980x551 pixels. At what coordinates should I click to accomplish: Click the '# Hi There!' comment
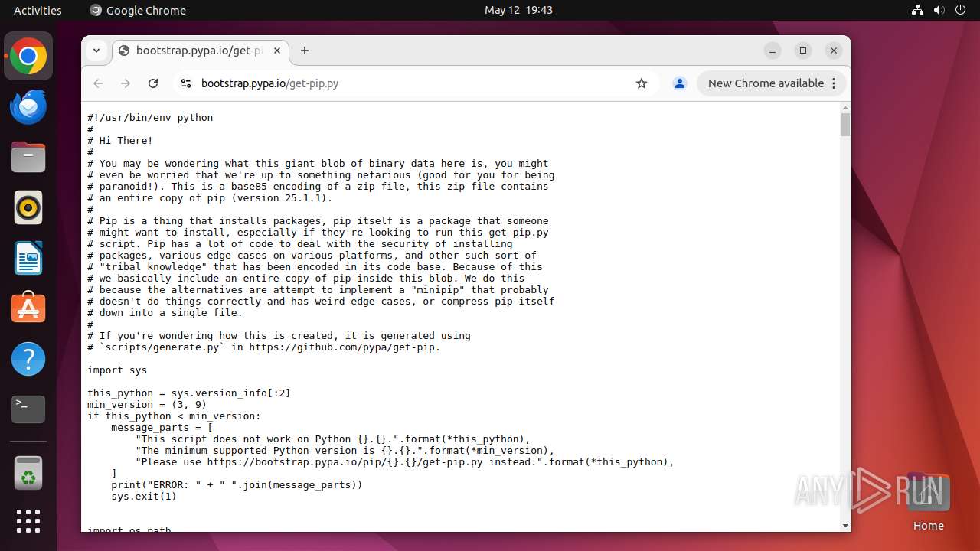pos(120,141)
